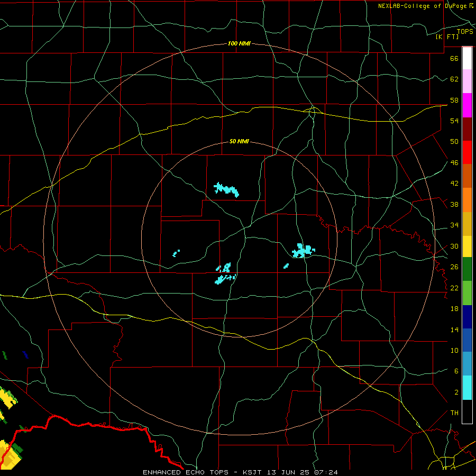
Task: Select the light pink legend swatch
Action: click(x=467, y=81)
